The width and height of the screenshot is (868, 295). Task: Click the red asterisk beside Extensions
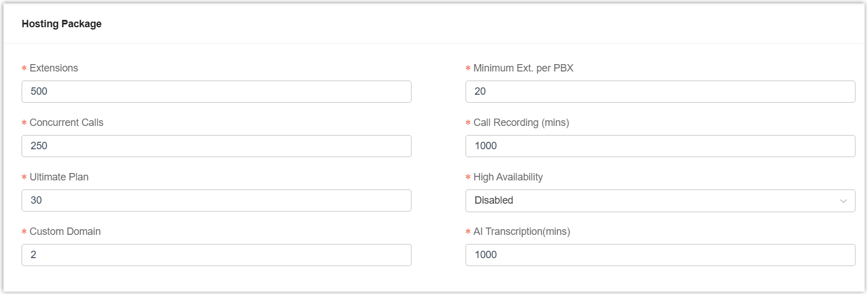pyautogui.click(x=24, y=69)
